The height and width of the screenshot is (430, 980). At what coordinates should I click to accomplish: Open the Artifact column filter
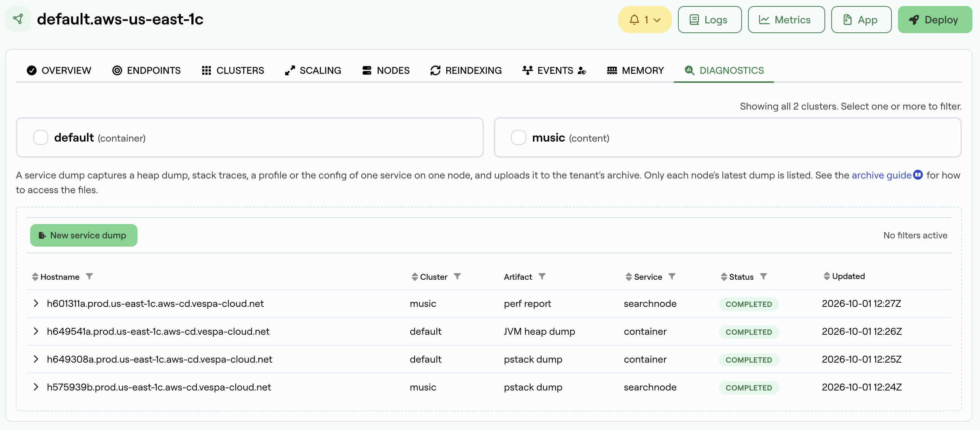click(542, 276)
